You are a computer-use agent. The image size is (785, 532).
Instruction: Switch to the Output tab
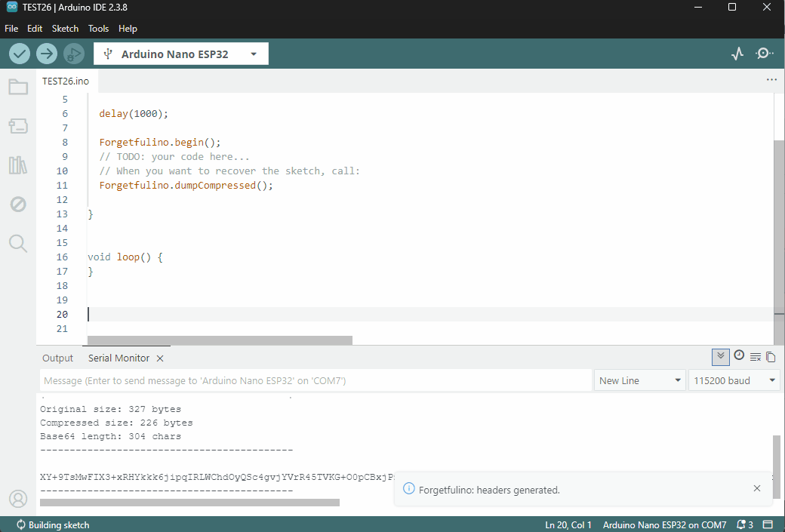[57, 358]
